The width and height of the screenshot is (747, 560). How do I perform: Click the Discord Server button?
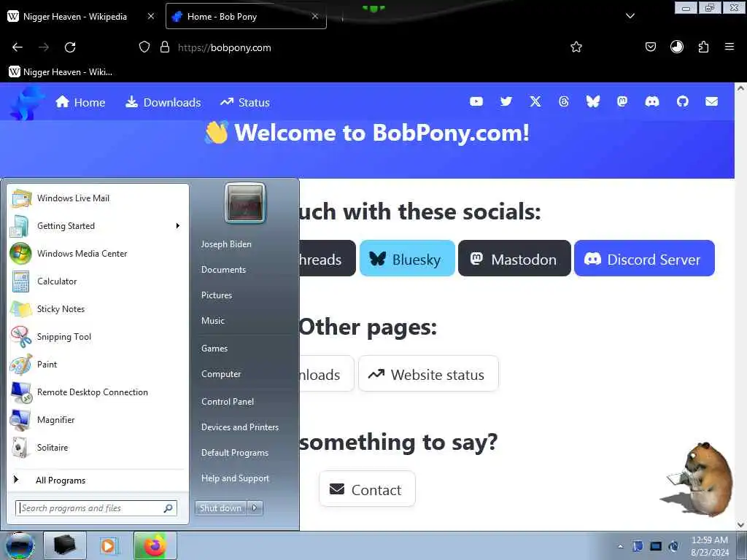pos(644,259)
